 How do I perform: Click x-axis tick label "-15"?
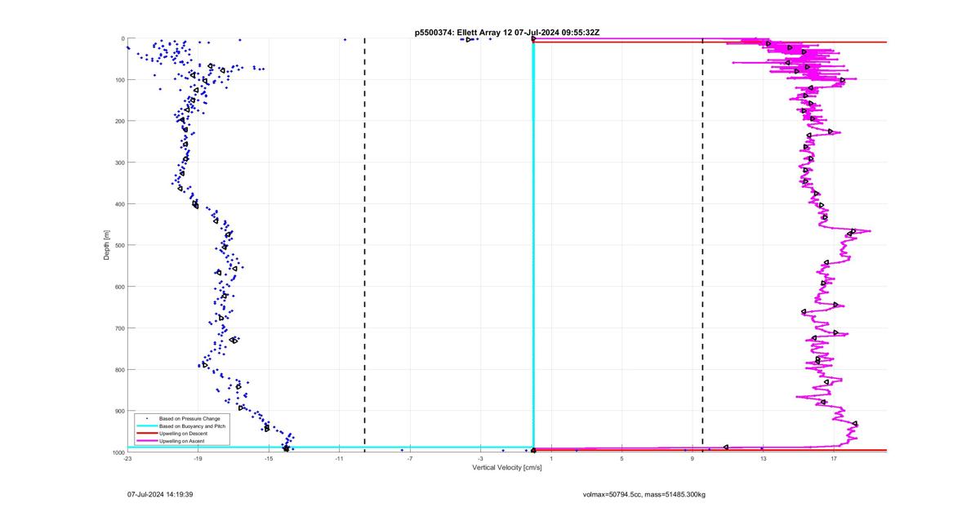click(x=269, y=459)
